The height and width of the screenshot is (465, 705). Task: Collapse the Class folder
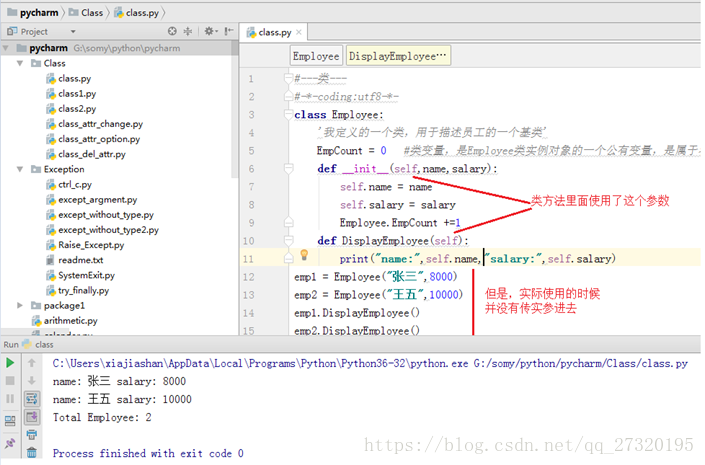(20, 63)
